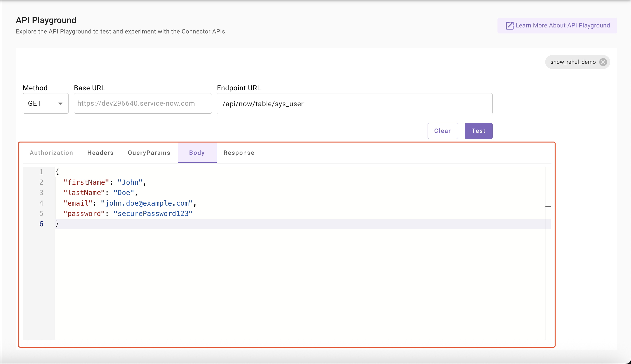The width and height of the screenshot is (631, 364).
Task: Click the Endpoint URL input field
Action: 355,104
